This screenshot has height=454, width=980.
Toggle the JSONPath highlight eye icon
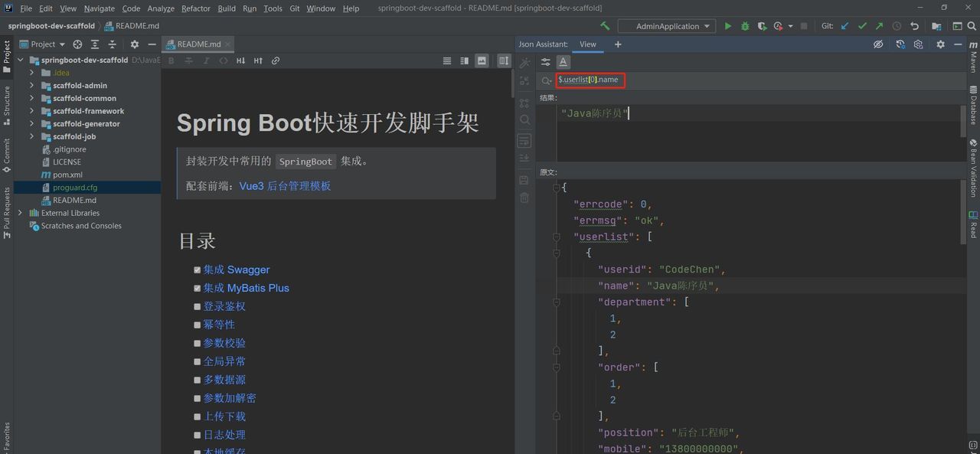pyautogui.click(x=879, y=44)
